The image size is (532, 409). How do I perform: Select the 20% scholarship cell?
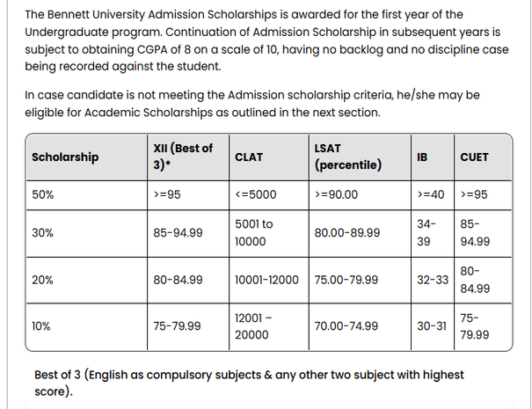click(x=42, y=280)
